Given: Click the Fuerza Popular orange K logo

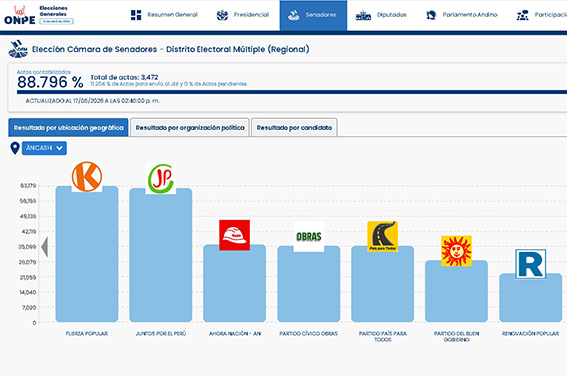Looking at the screenshot, I should 87,177.
